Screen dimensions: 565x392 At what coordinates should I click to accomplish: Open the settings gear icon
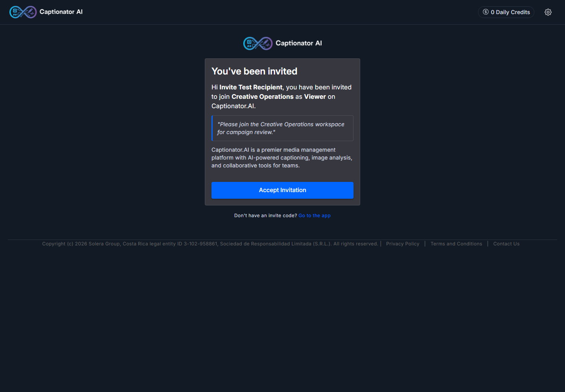click(x=548, y=12)
